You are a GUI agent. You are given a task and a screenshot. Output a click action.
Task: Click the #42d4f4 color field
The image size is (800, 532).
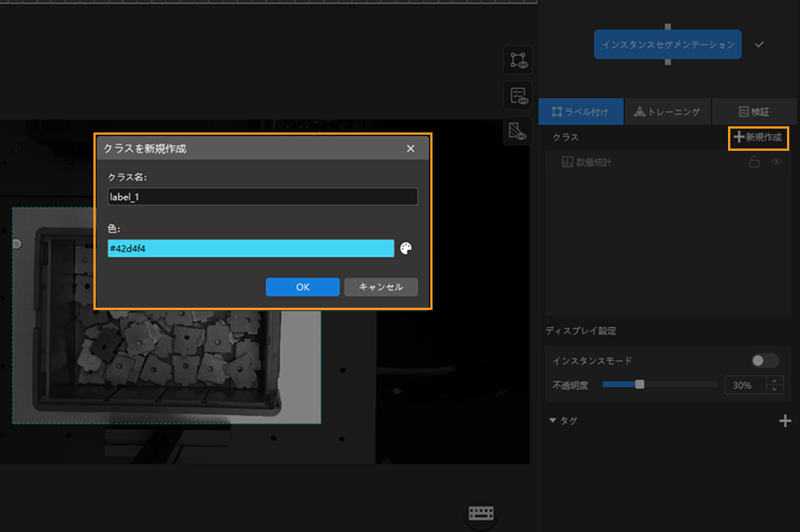coord(250,249)
